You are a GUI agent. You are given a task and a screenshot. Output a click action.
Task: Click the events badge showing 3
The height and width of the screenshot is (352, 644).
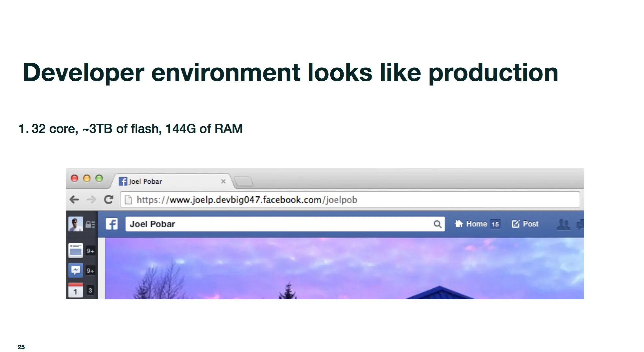[x=90, y=290]
